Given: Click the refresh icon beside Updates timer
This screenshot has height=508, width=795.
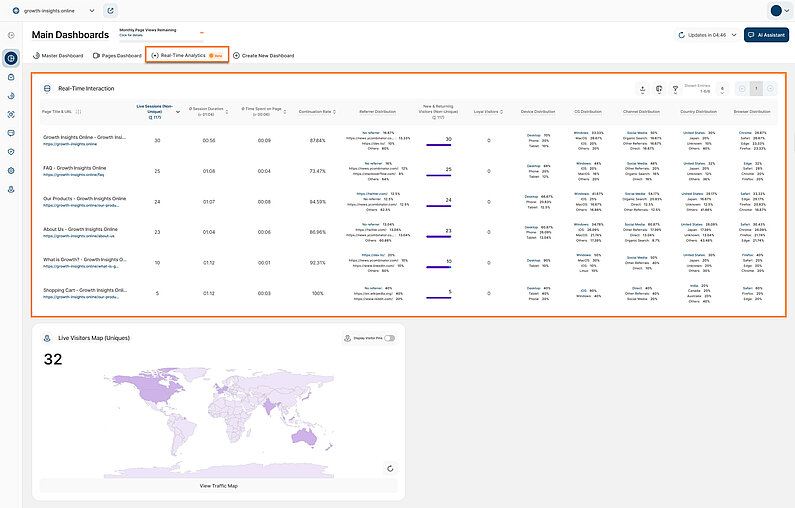Looking at the screenshot, I should [x=681, y=35].
